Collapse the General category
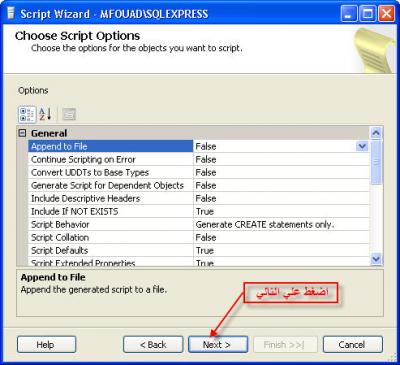Viewport: 400px width, 365px height. (22, 133)
